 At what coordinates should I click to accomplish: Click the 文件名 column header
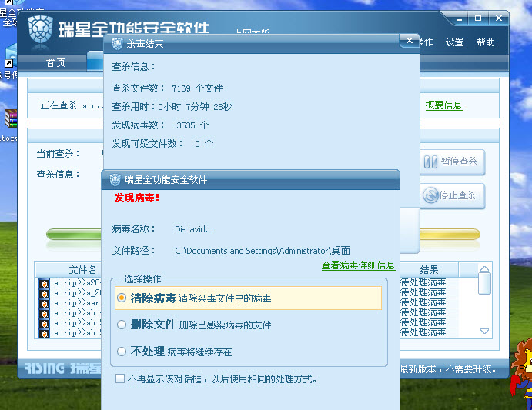[82, 270]
